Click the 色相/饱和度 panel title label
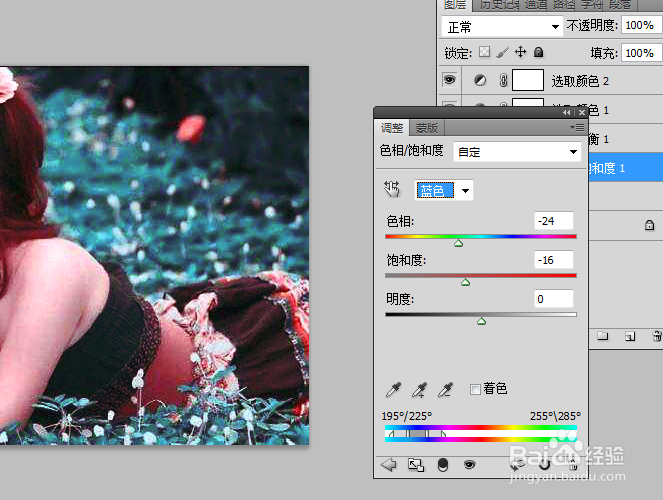The height and width of the screenshot is (500, 663). point(411,150)
